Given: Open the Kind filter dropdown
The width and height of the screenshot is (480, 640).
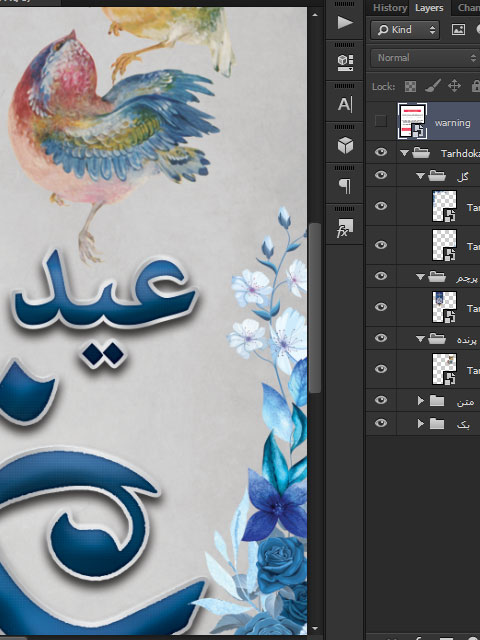Looking at the screenshot, I should pos(405,30).
